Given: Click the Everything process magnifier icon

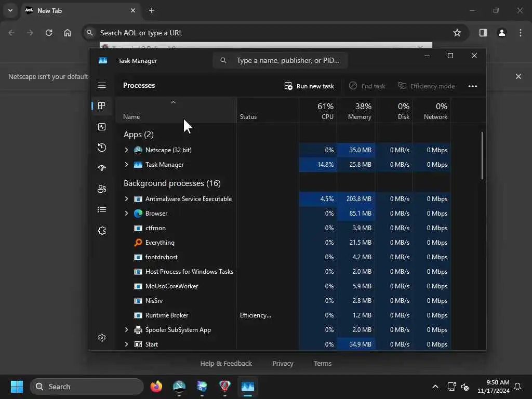Looking at the screenshot, I should coord(138,243).
